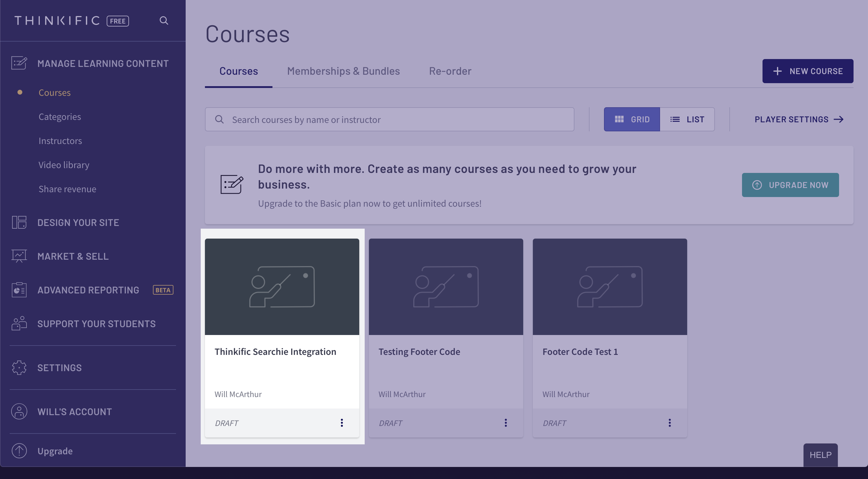Screen dimensions: 868x479
Task: Expand Manage Learning Content section
Action: pos(103,63)
